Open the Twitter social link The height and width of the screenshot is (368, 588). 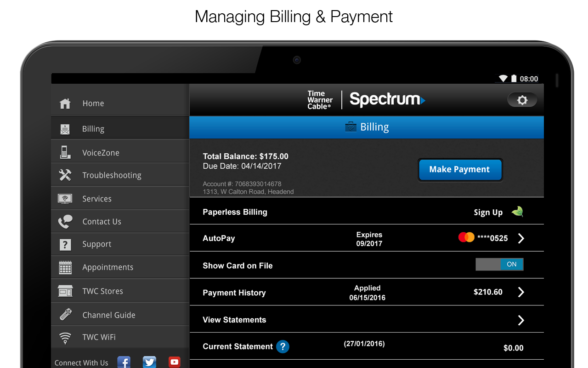pyautogui.click(x=149, y=362)
